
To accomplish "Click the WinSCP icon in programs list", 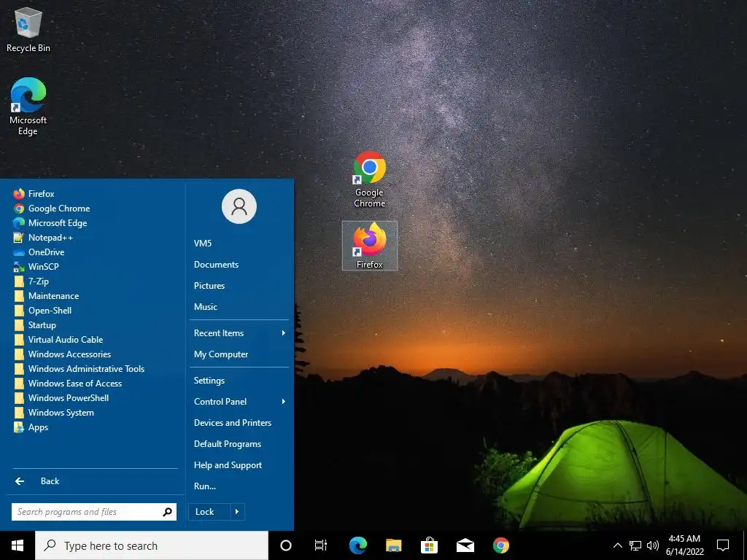I will (19, 267).
